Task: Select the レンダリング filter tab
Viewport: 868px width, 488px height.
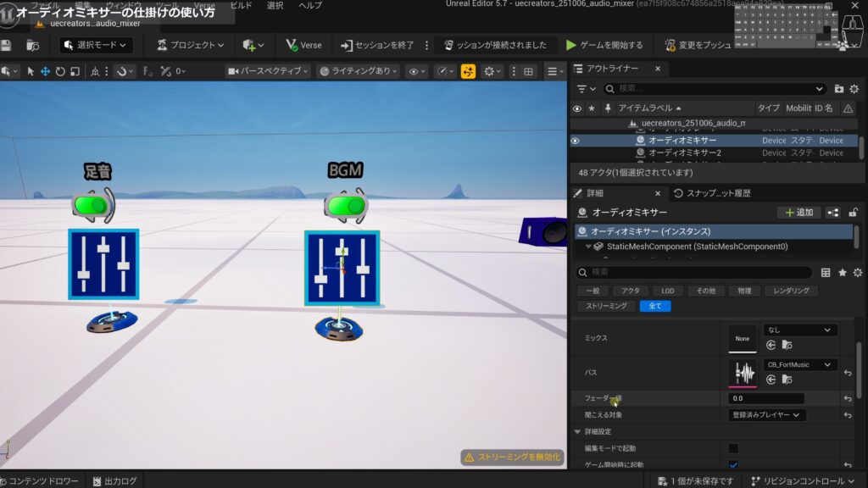Action: point(790,291)
